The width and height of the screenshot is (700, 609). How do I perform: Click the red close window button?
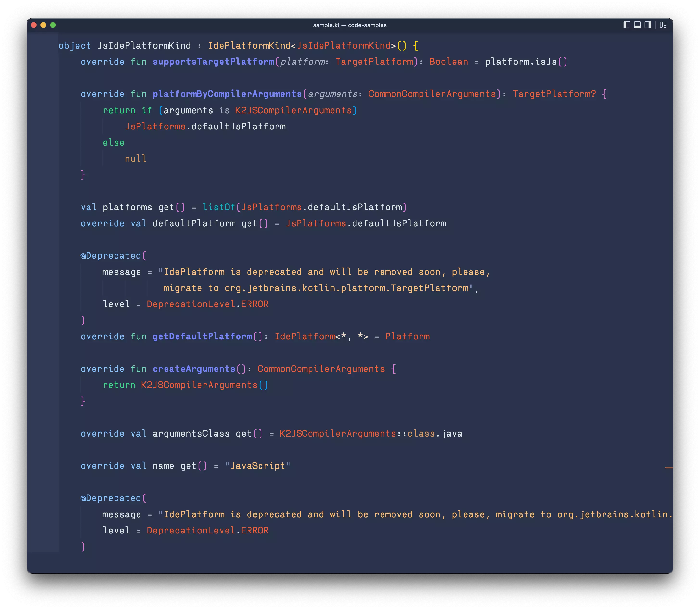pos(34,25)
